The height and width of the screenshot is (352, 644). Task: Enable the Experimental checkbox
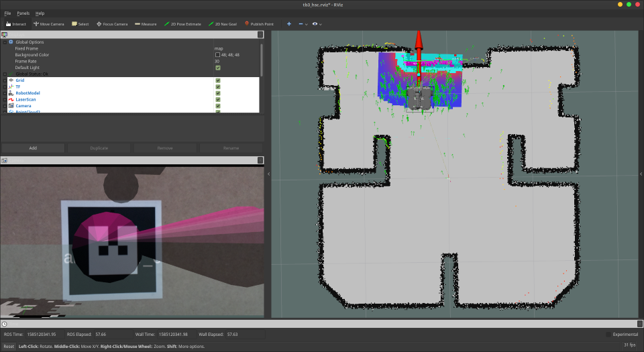pos(608,335)
